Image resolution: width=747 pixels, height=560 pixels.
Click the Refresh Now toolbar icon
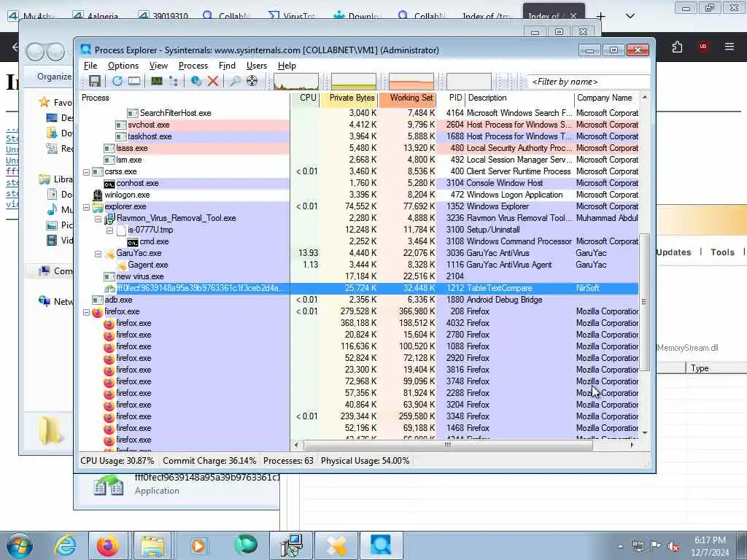point(117,81)
